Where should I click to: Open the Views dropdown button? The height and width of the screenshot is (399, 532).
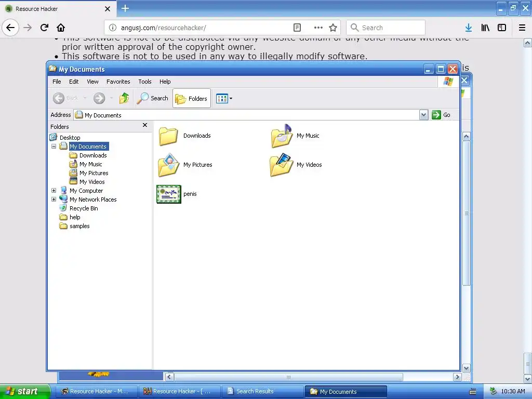pos(224,99)
